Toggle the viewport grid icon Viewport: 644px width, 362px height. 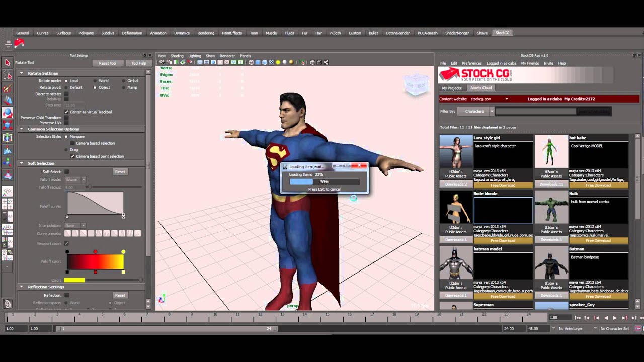point(200,62)
